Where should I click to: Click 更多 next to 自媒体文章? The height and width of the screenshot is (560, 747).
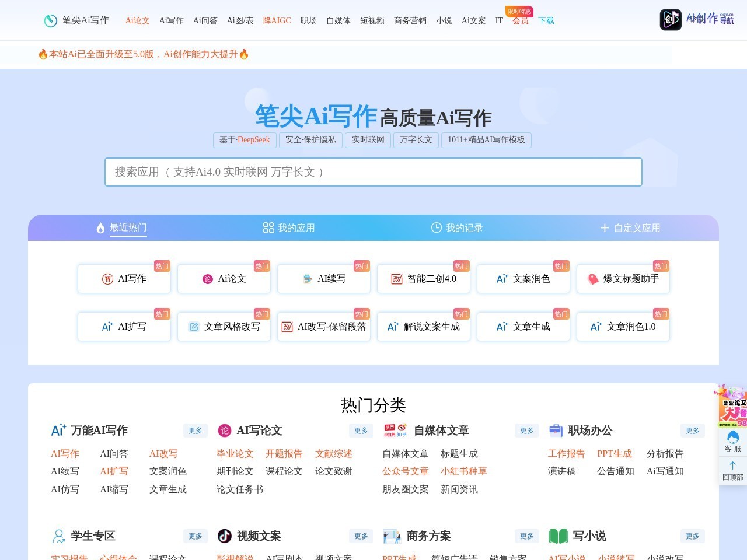pos(527,430)
